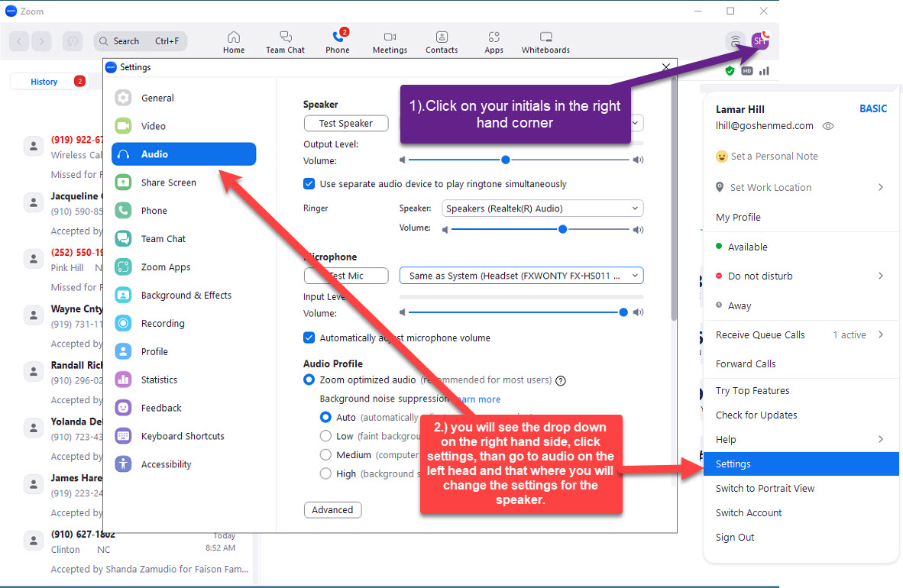Select Medium noise suppression option
903x588 pixels.
(325, 455)
